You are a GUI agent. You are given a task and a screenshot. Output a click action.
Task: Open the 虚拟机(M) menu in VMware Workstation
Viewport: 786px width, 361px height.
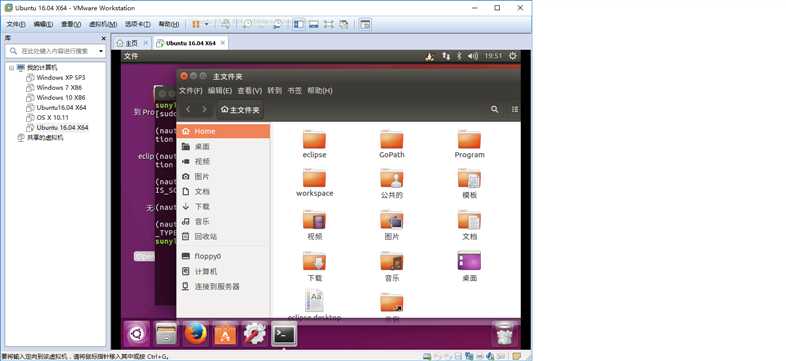(x=103, y=24)
